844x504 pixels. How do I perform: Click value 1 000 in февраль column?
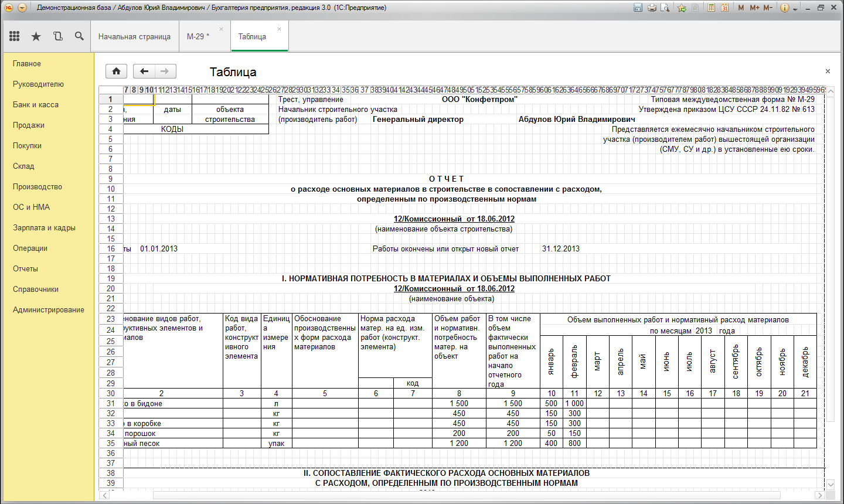[x=575, y=403]
